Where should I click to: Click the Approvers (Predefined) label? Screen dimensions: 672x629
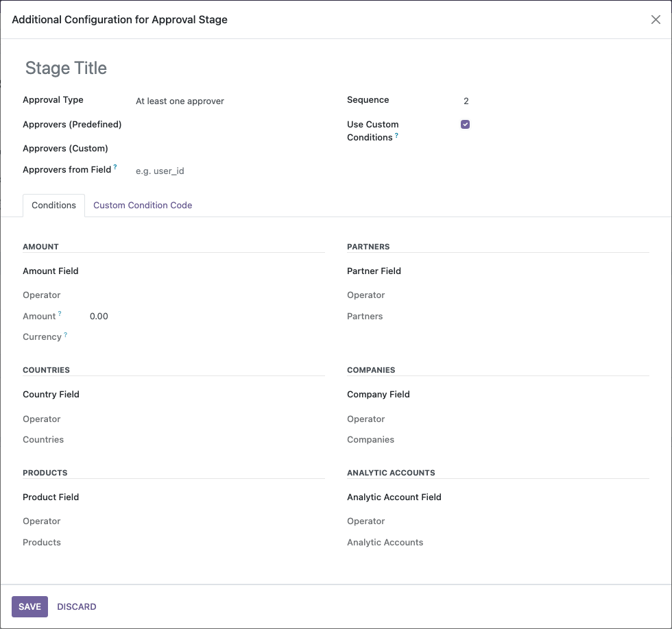click(x=72, y=124)
